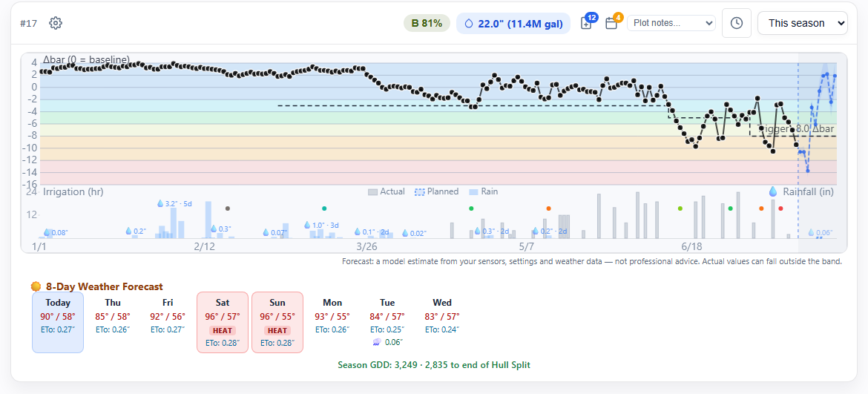868x394 pixels.
Task: Open the calendar icon with badge 4
Action: (x=612, y=23)
